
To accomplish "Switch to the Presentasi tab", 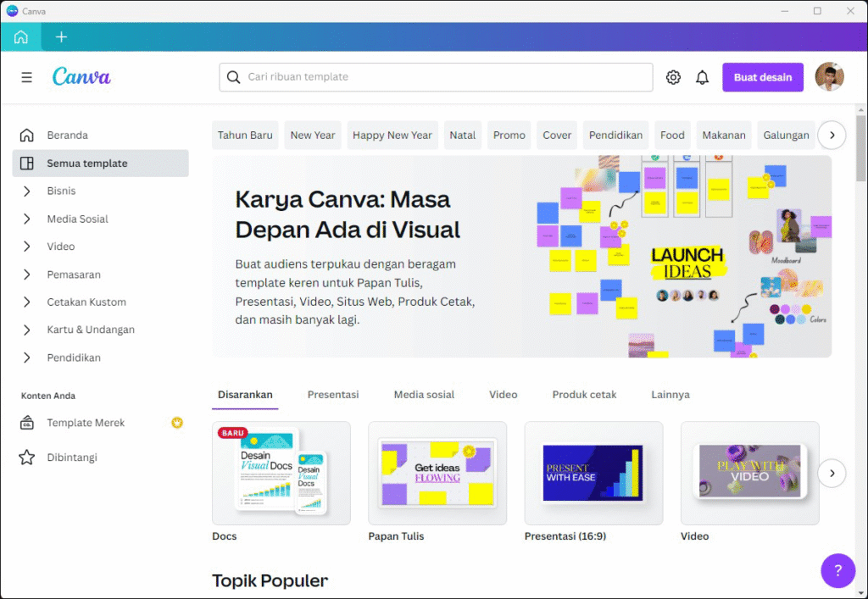I will 333,394.
